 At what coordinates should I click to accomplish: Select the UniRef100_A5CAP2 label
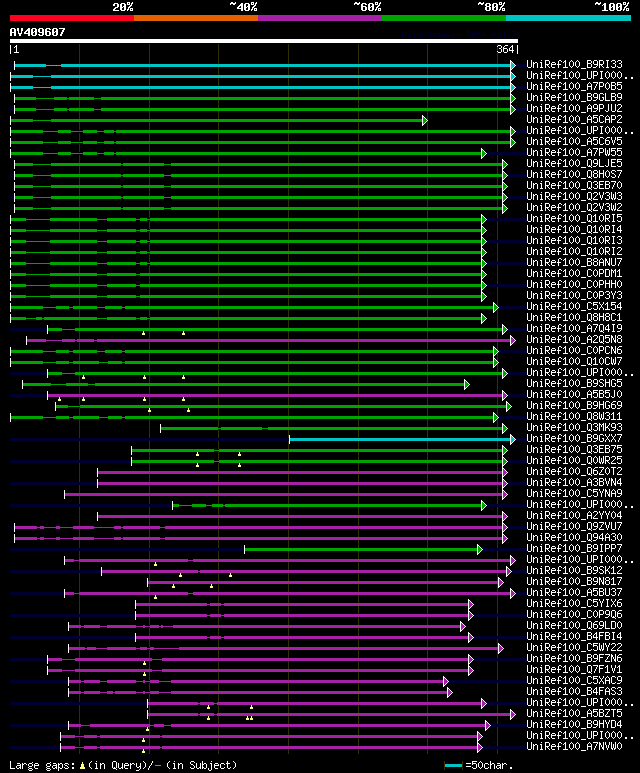click(574, 120)
